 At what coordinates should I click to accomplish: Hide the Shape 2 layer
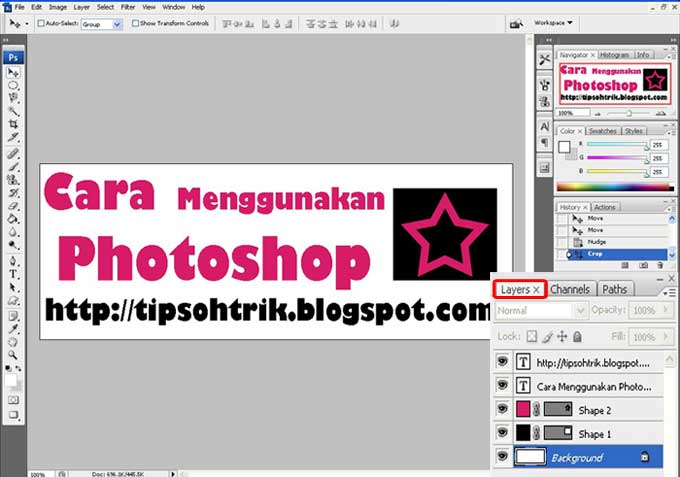[502, 408]
